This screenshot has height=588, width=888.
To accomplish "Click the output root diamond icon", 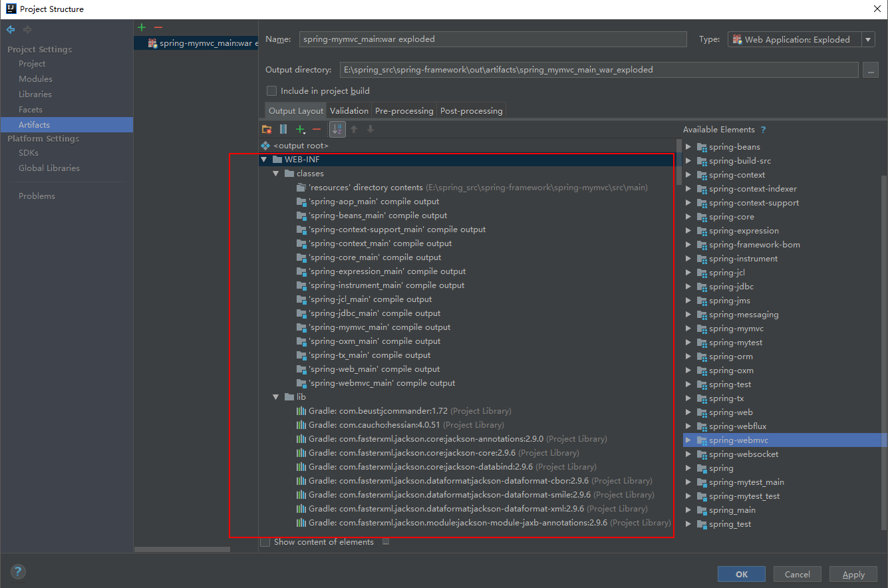I will point(265,146).
